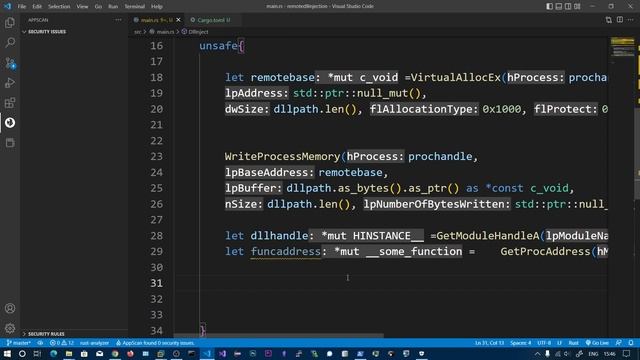Click the DllInject breadcrumb symbol

point(198,31)
